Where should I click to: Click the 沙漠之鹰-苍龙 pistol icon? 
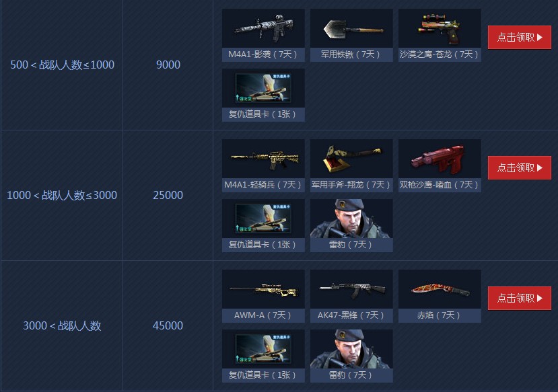pyautogui.click(x=440, y=28)
